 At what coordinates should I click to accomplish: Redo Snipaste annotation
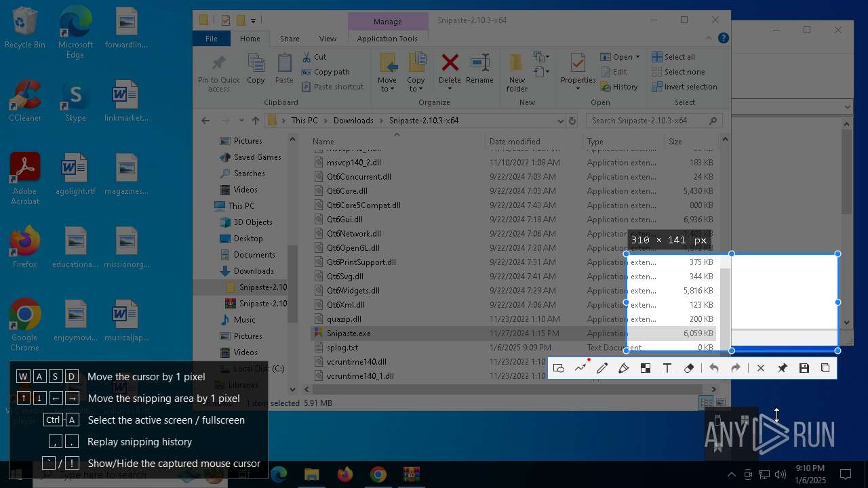[736, 368]
